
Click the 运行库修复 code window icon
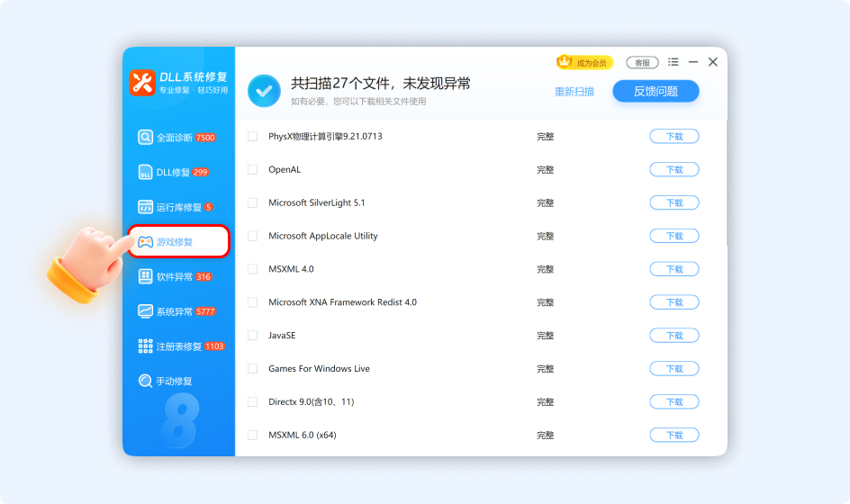point(145,206)
